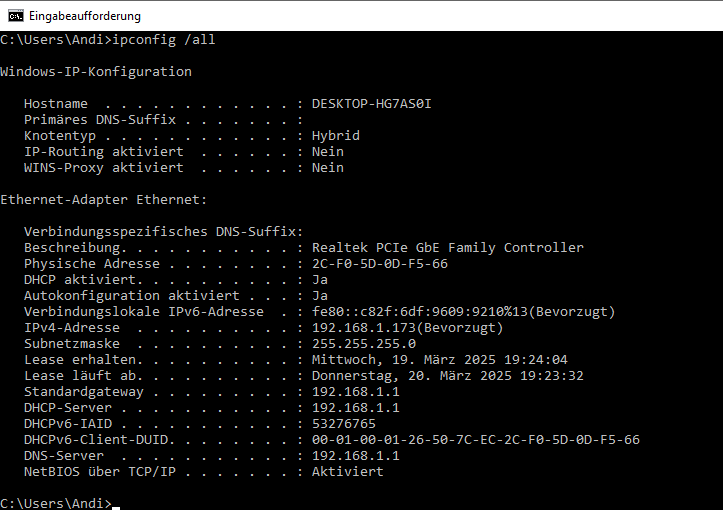Click the DNS-Server address 192.168.1.1
723x510 pixels.
tap(356, 456)
